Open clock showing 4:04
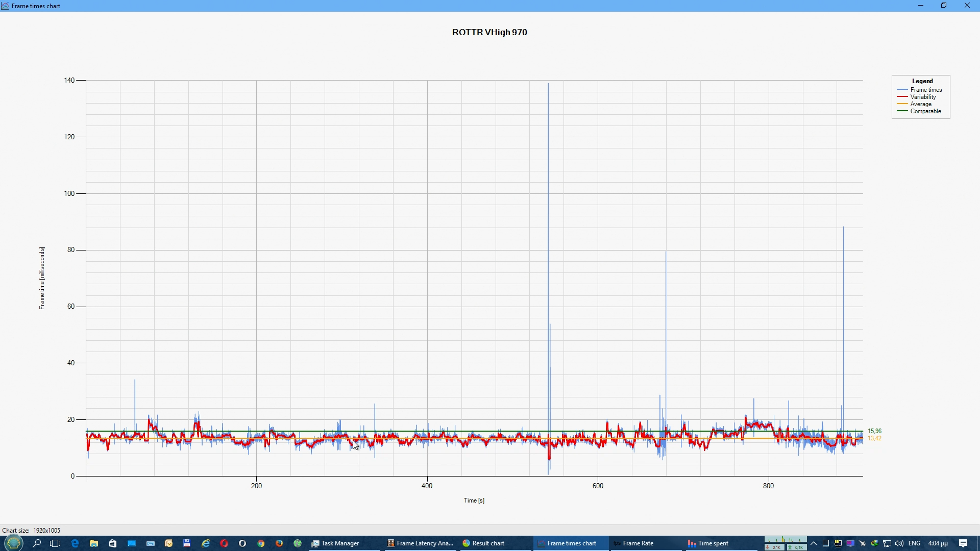 click(938, 543)
